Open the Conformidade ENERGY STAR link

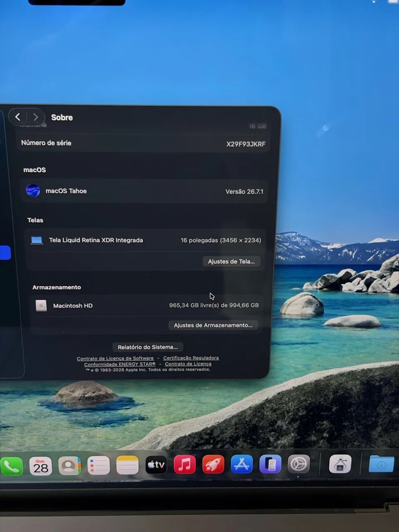coord(120,364)
